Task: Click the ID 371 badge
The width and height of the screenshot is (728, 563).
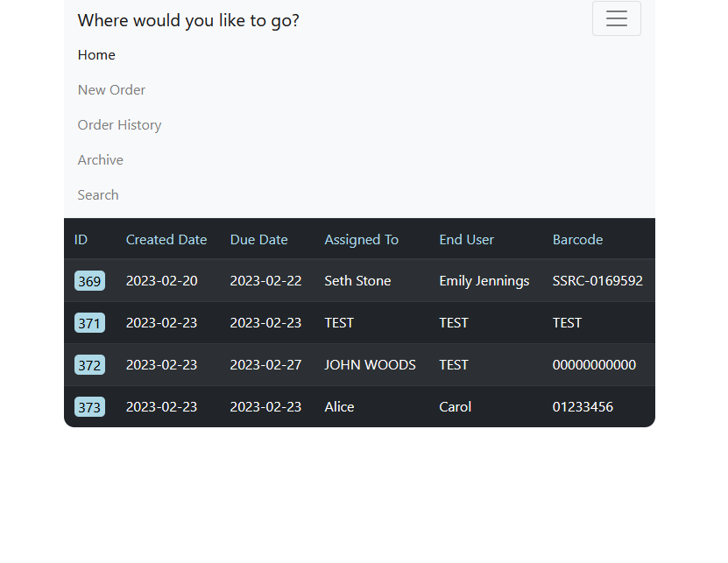Action: [x=89, y=322]
